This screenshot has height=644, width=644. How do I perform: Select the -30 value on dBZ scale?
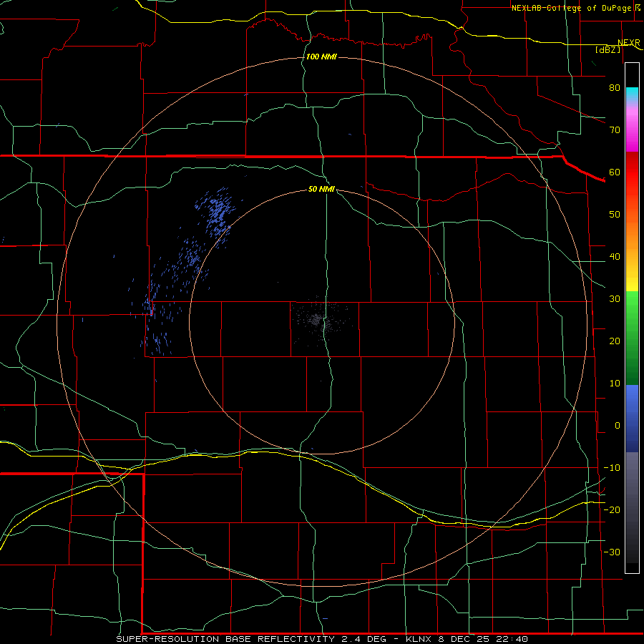click(612, 552)
